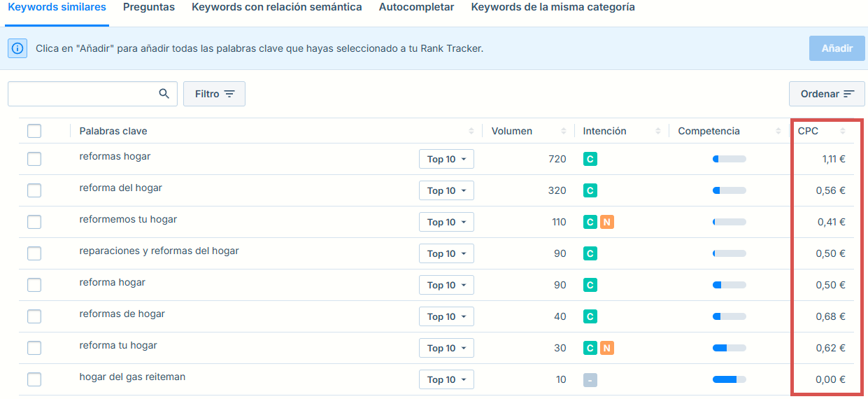
Task: Click the green C intent badge for reformas hogar
Action: pyautogui.click(x=590, y=159)
